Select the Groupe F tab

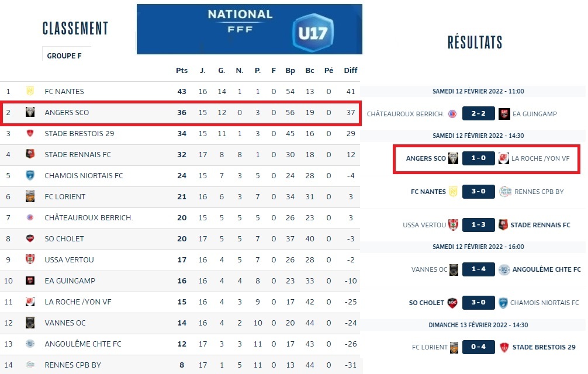tap(64, 56)
